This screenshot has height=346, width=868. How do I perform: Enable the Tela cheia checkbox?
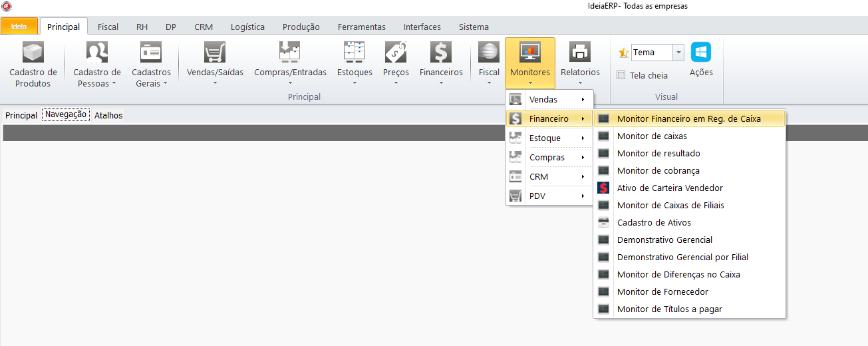(x=621, y=75)
